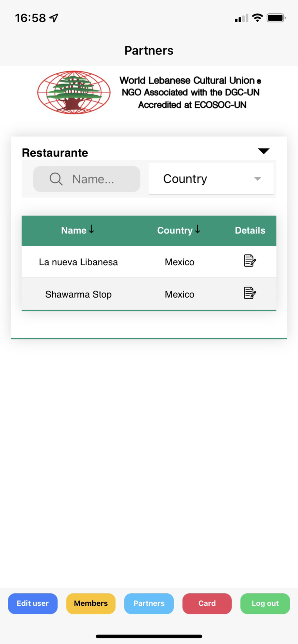Tap Accredited at ECOSOC-UN line
Image resolution: width=298 pixels, height=644 pixels.
(192, 105)
